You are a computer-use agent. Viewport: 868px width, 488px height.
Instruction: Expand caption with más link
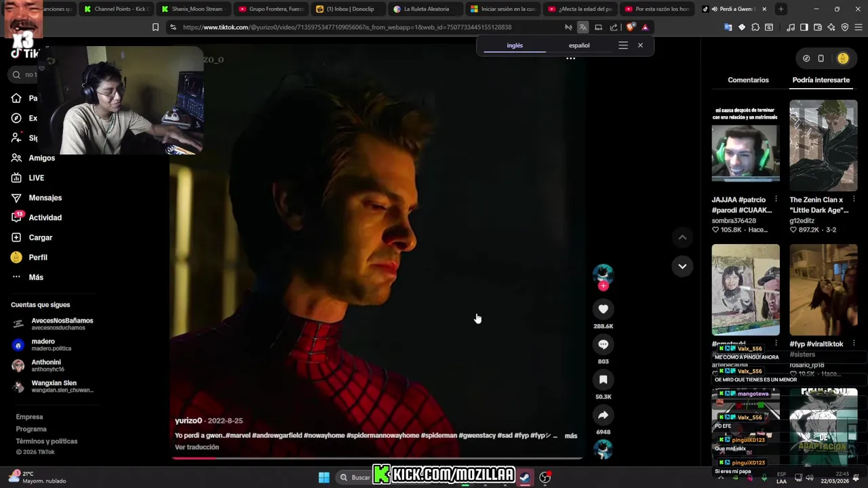571,436
